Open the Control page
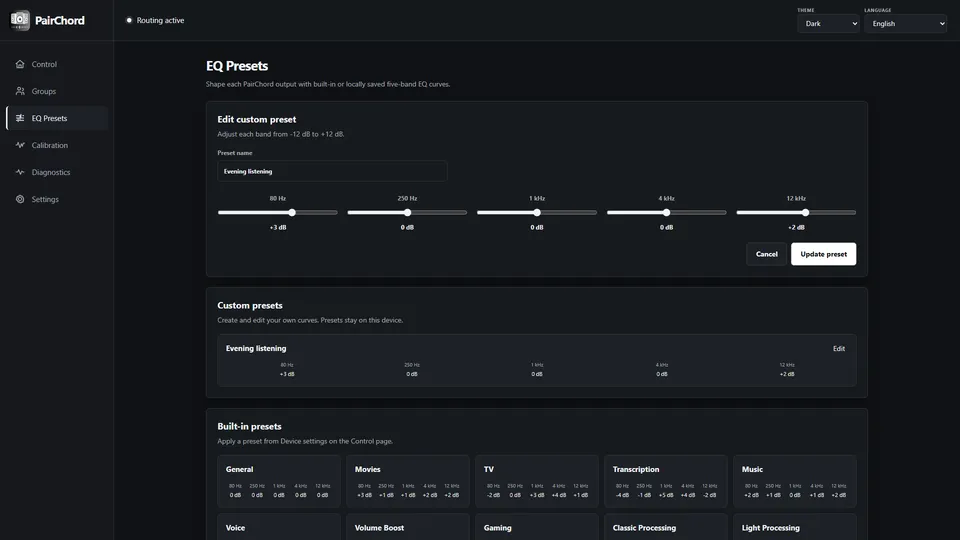The width and height of the screenshot is (960, 540). [x=57, y=64]
